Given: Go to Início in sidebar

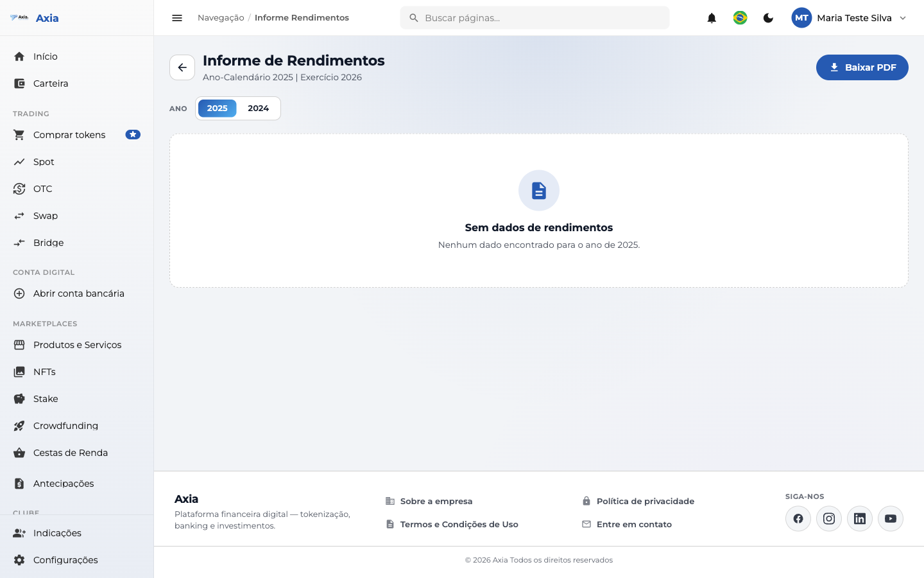Looking at the screenshot, I should pyautogui.click(x=77, y=57).
